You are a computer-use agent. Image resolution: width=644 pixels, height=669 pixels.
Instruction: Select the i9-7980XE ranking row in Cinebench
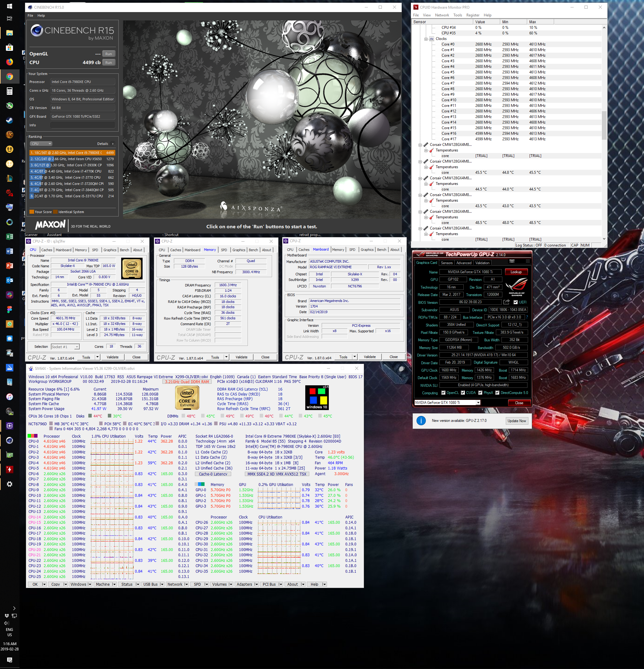pos(72,153)
